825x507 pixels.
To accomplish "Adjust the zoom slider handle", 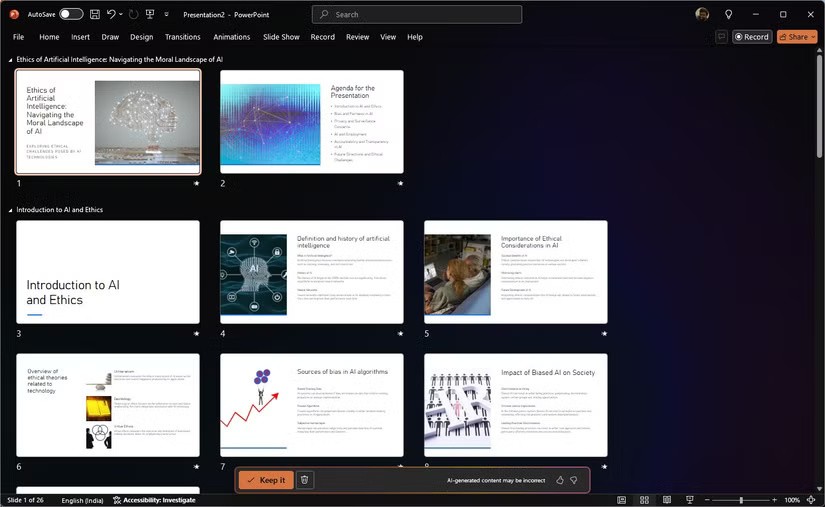I will point(741,500).
